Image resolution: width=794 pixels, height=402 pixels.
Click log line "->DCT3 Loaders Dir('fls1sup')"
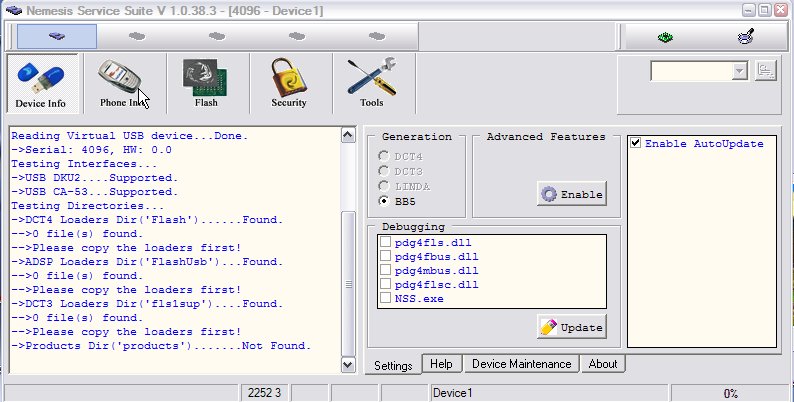[147, 304]
